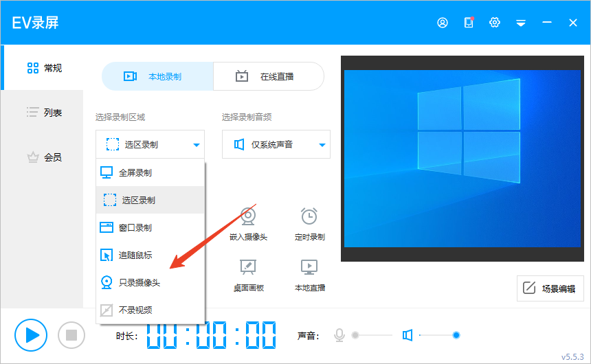Open the phone device icon in title bar
Screen dimensions: 591x364
click(469, 23)
